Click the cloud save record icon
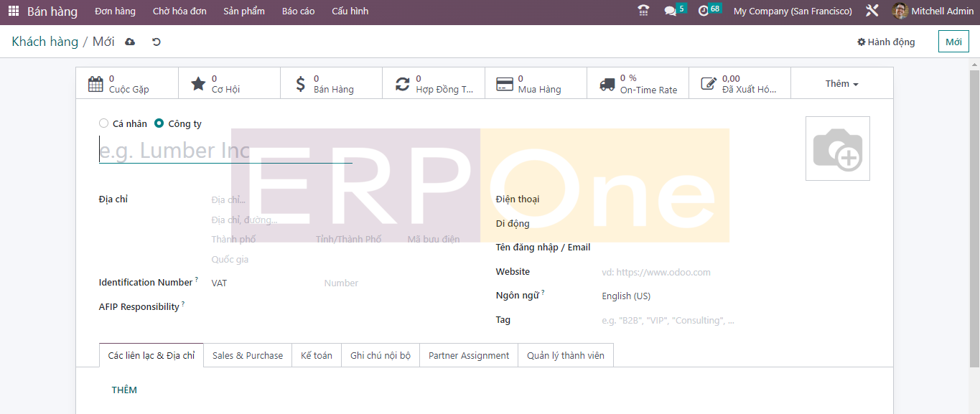980x414 pixels. click(x=130, y=42)
